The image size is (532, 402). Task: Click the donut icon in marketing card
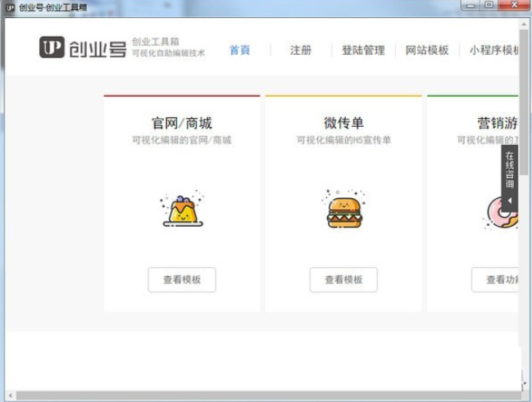point(501,213)
